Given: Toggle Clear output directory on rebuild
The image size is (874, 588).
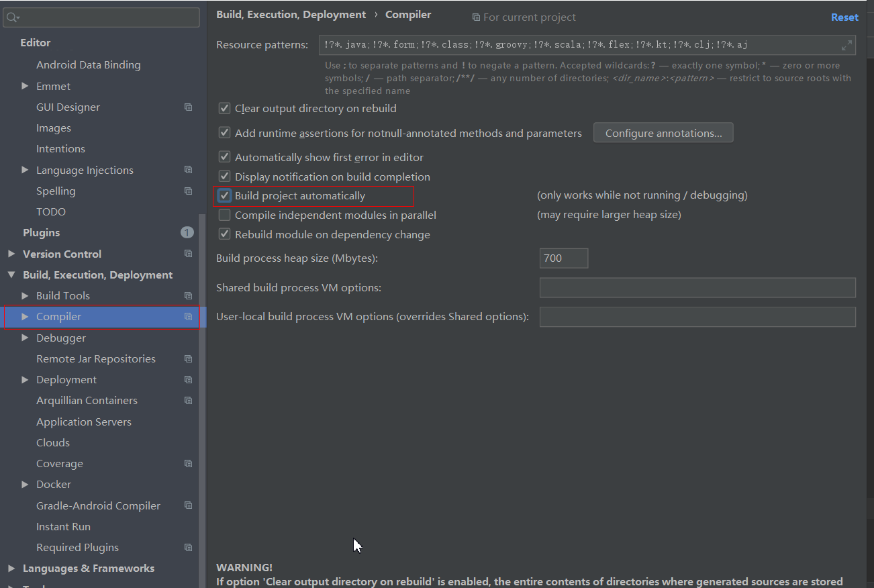Looking at the screenshot, I should (x=224, y=108).
